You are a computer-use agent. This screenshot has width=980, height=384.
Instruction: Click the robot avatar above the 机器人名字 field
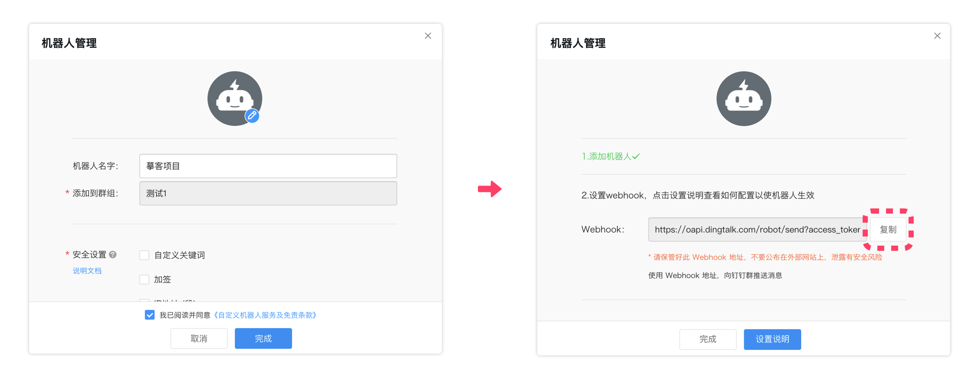click(234, 98)
